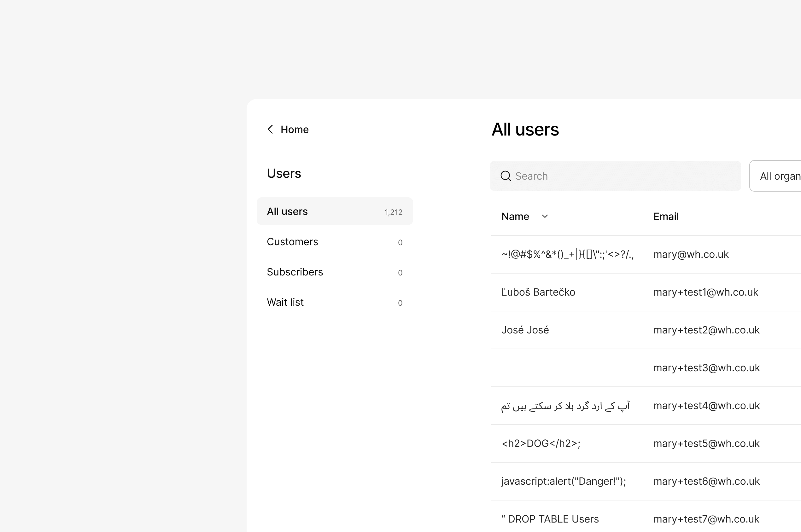This screenshot has height=532, width=801.
Task: Open the user with Urdu name
Action: 565,406
